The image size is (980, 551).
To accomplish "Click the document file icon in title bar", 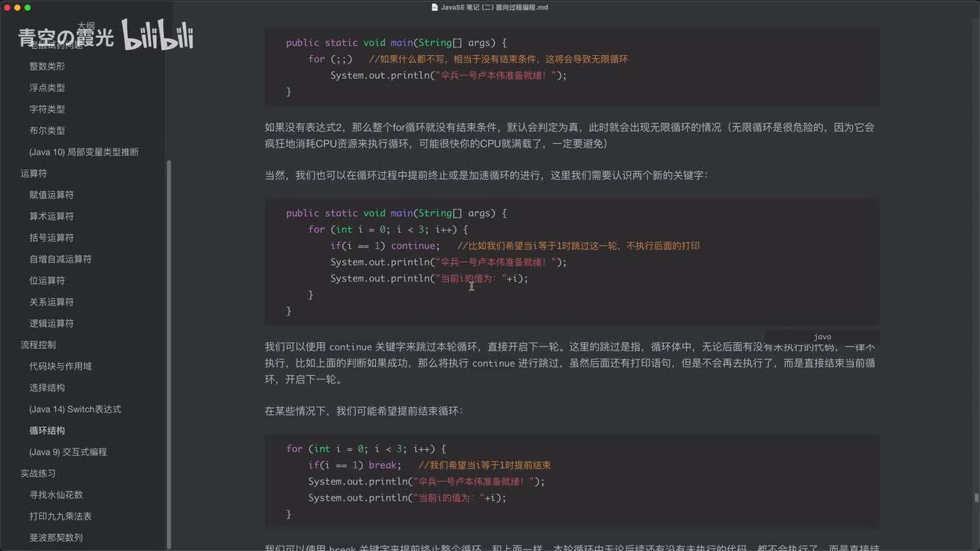I will tap(435, 8).
